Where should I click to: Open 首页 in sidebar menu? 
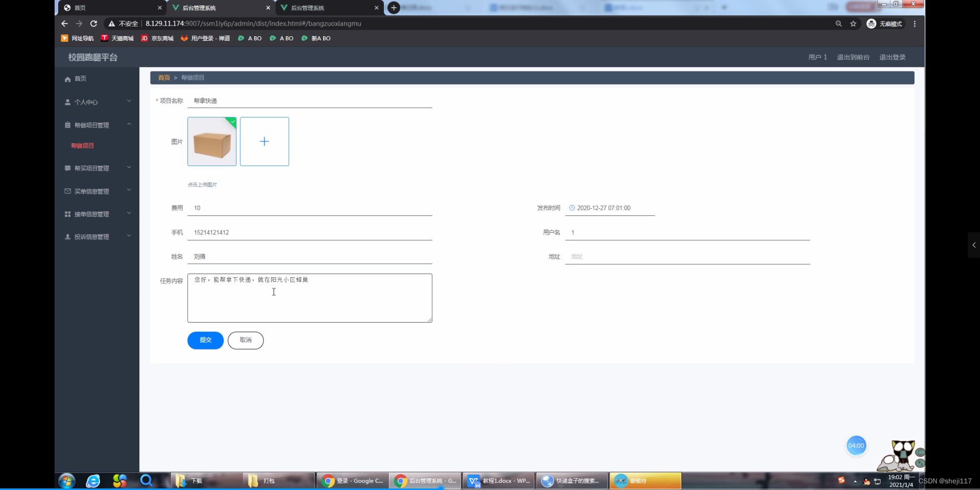pos(80,79)
